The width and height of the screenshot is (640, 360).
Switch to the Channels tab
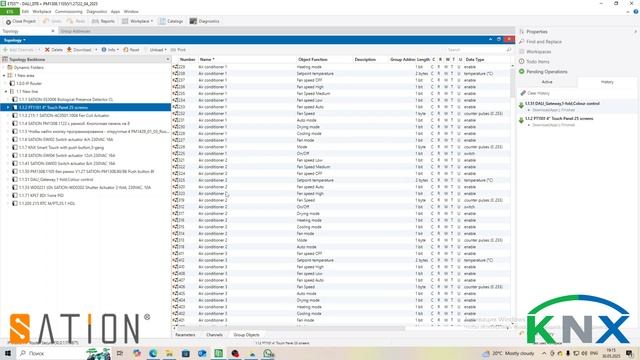(x=214, y=335)
